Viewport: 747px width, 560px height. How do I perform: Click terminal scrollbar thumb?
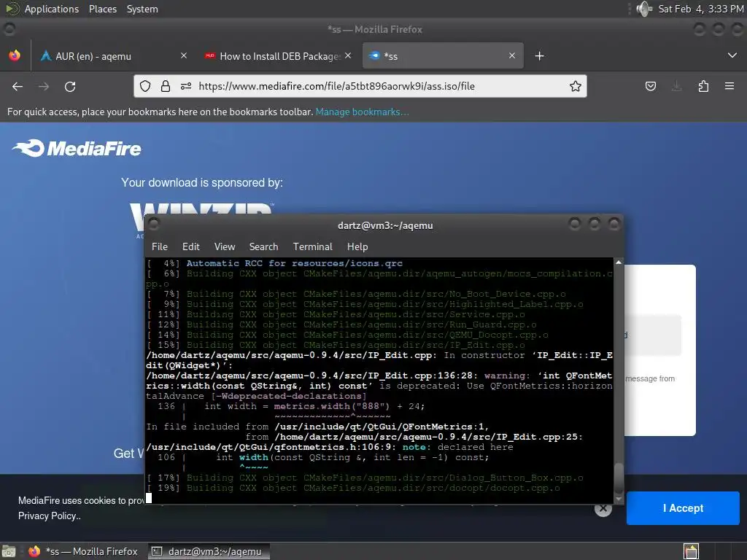619,478
